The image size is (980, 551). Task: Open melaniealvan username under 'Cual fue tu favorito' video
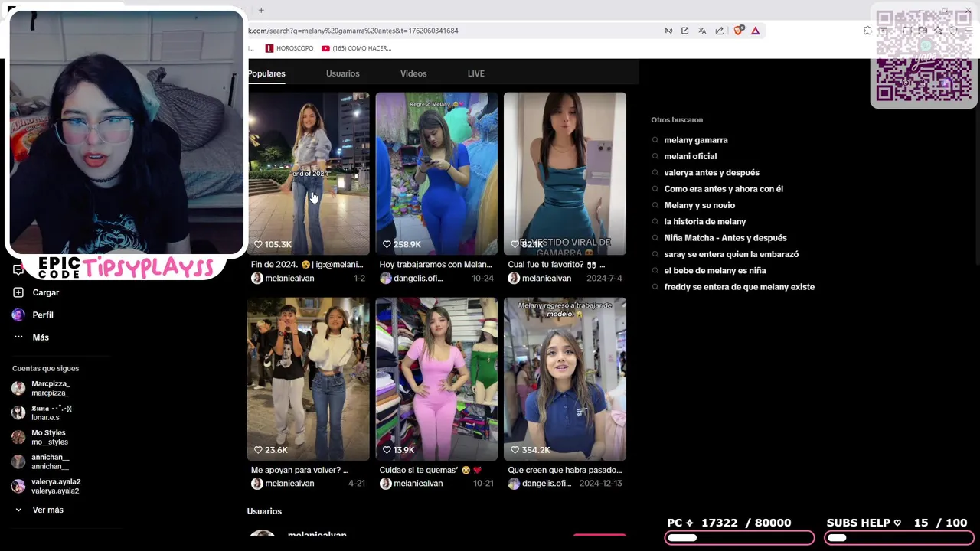[547, 279]
